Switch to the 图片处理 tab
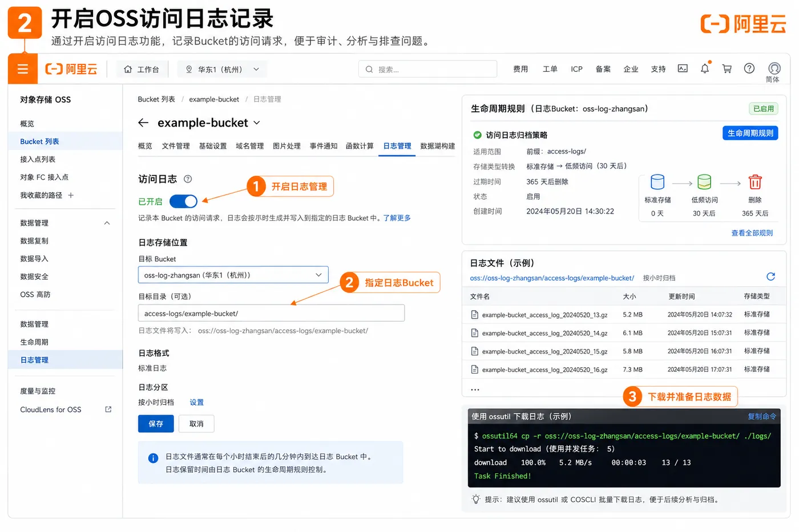 (x=287, y=146)
